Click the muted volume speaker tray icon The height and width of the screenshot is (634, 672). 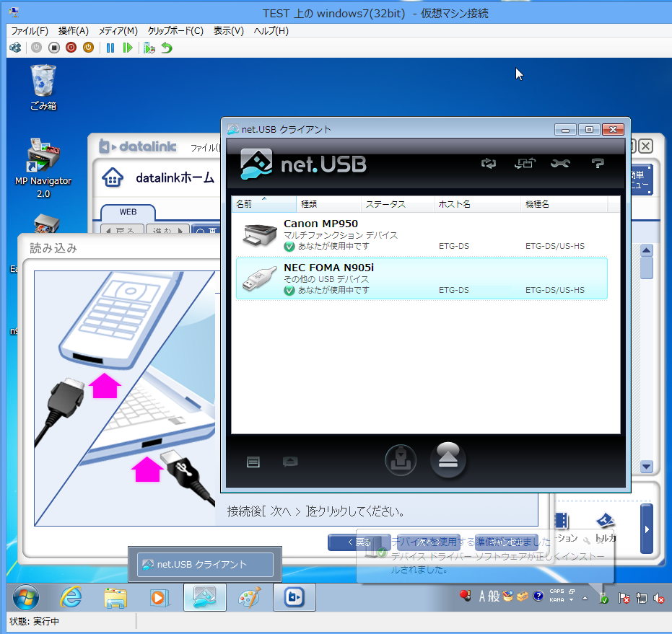(x=658, y=598)
